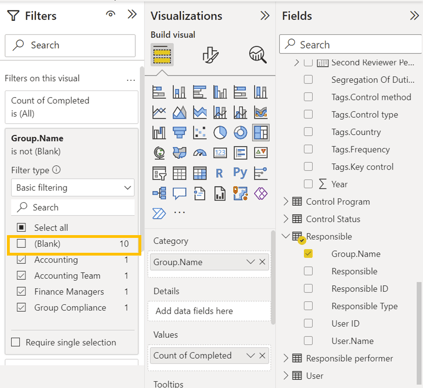Pick the Area chart visual
Screen dimensions: 423x388
pyautogui.click(x=179, y=113)
